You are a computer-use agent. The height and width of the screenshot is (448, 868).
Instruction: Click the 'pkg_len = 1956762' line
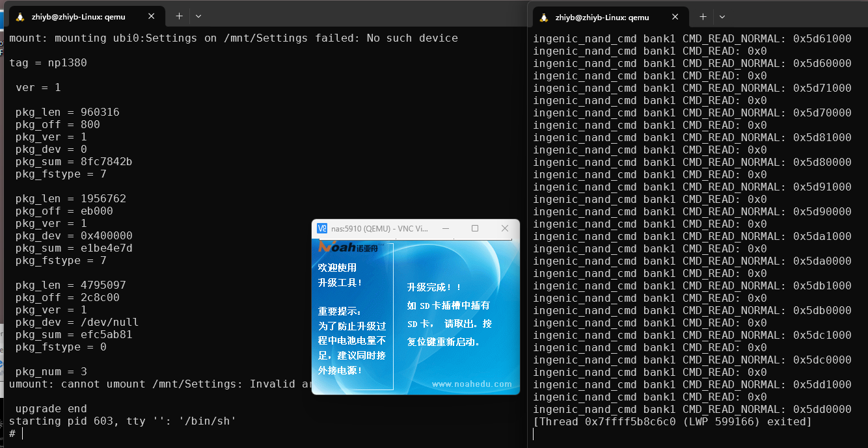[x=71, y=199]
